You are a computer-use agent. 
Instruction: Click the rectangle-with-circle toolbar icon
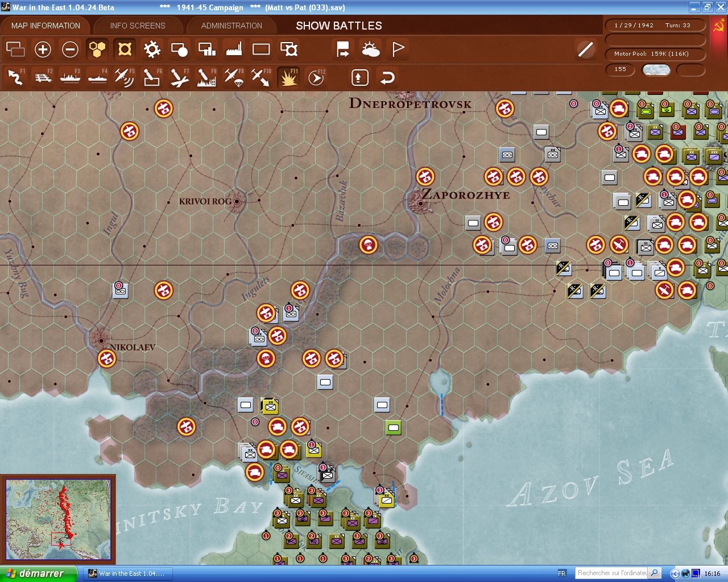(x=179, y=49)
